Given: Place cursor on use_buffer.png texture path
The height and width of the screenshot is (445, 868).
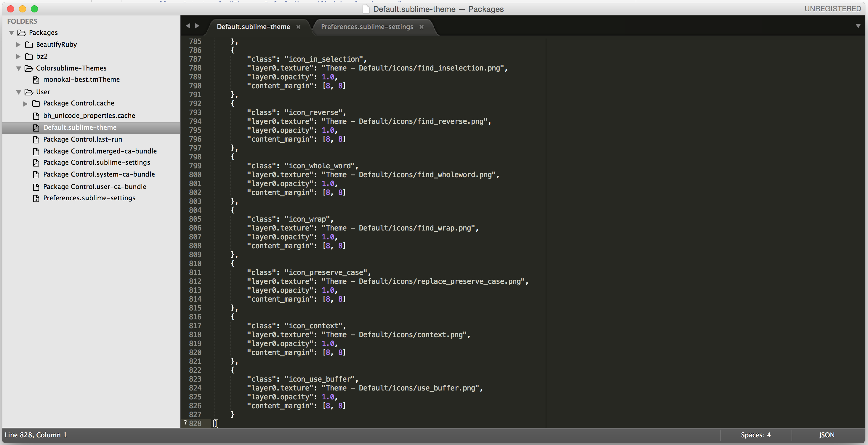Looking at the screenshot, I should tap(446, 388).
